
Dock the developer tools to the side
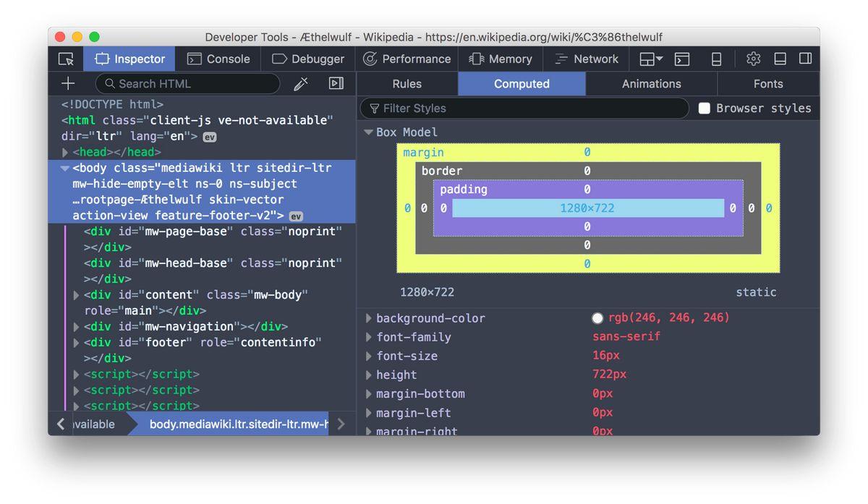pyautogui.click(x=804, y=59)
